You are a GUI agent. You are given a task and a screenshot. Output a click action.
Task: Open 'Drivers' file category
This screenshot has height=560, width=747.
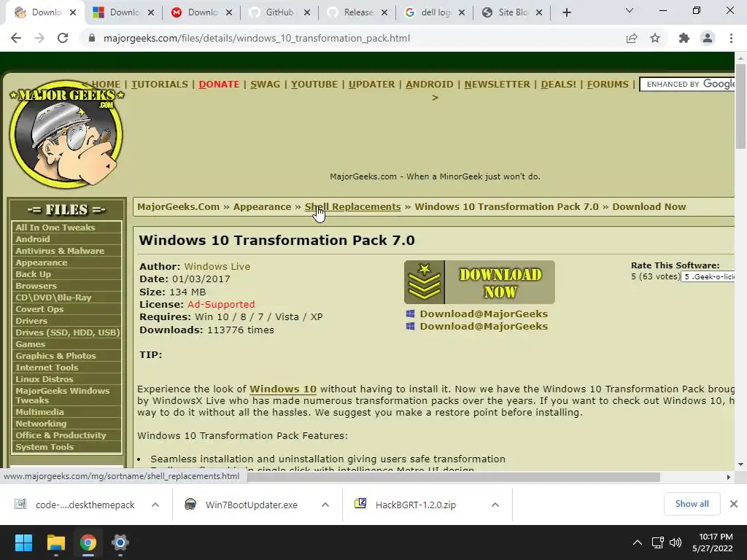(31, 321)
